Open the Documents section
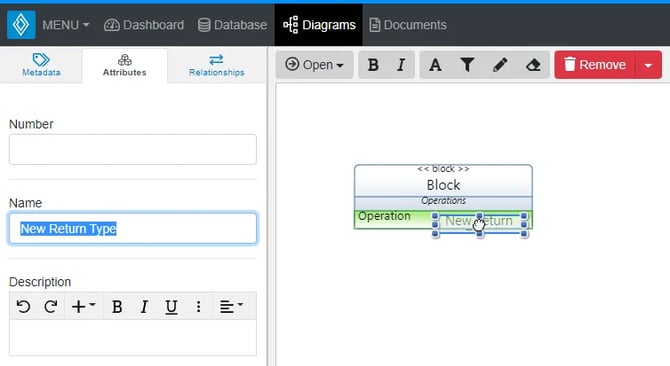The width and height of the screenshot is (670, 366). point(408,25)
